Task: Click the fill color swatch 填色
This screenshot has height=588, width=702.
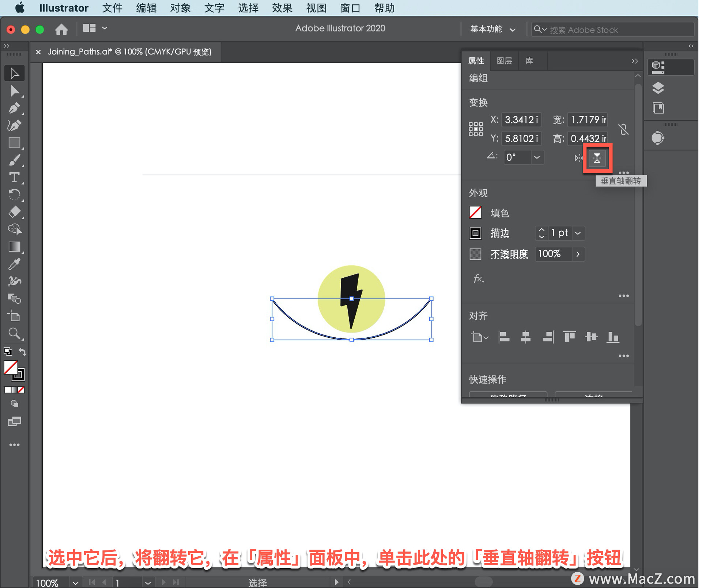Action: [475, 213]
